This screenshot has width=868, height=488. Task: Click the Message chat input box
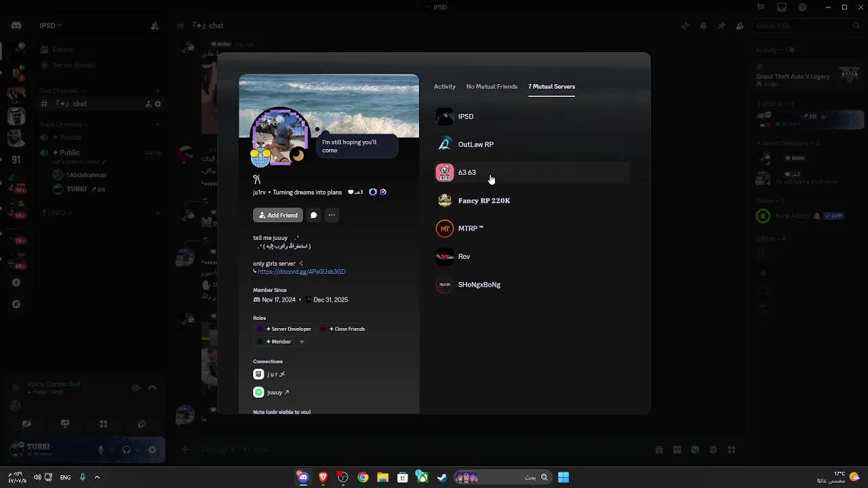click(420, 449)
